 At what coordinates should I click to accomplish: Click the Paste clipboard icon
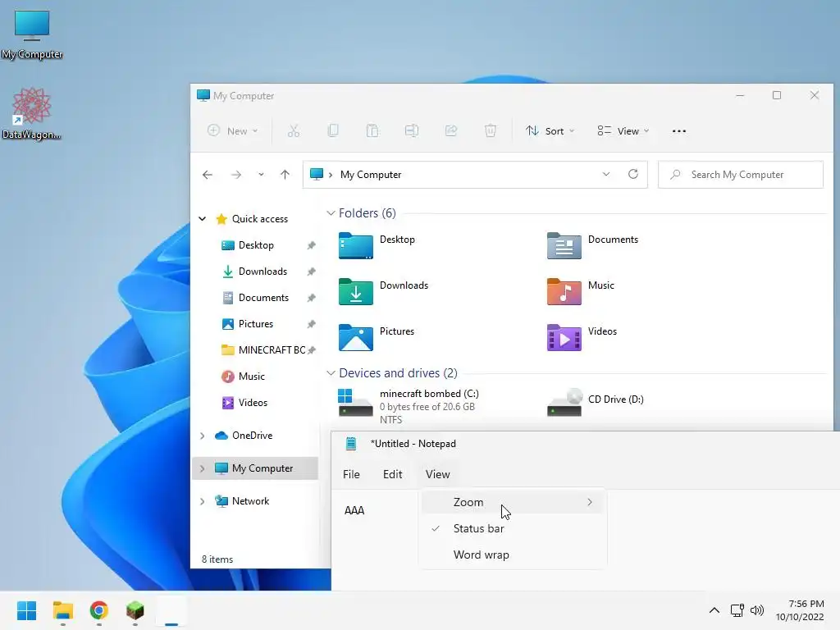click(372, 130)
